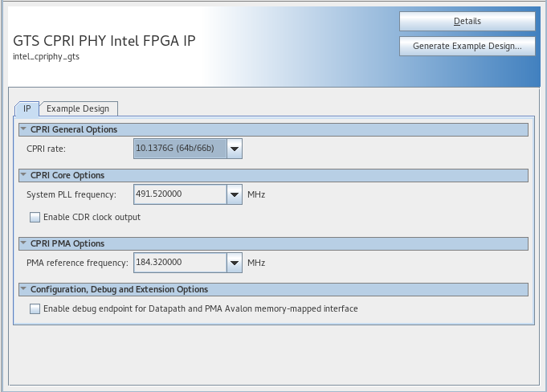Collapse Configuration, Debug and Extension Options section
This screenshot has width=547, height=392.
point(23,289)
